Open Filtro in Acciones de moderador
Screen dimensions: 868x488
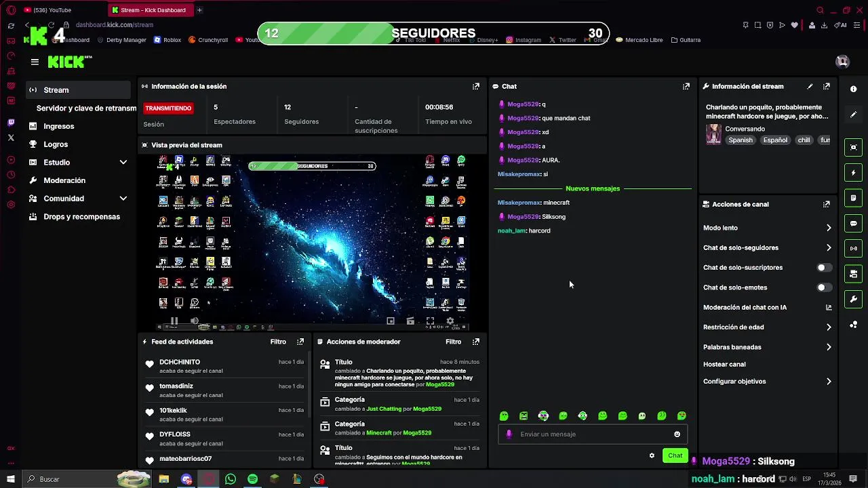click(453, 342)
